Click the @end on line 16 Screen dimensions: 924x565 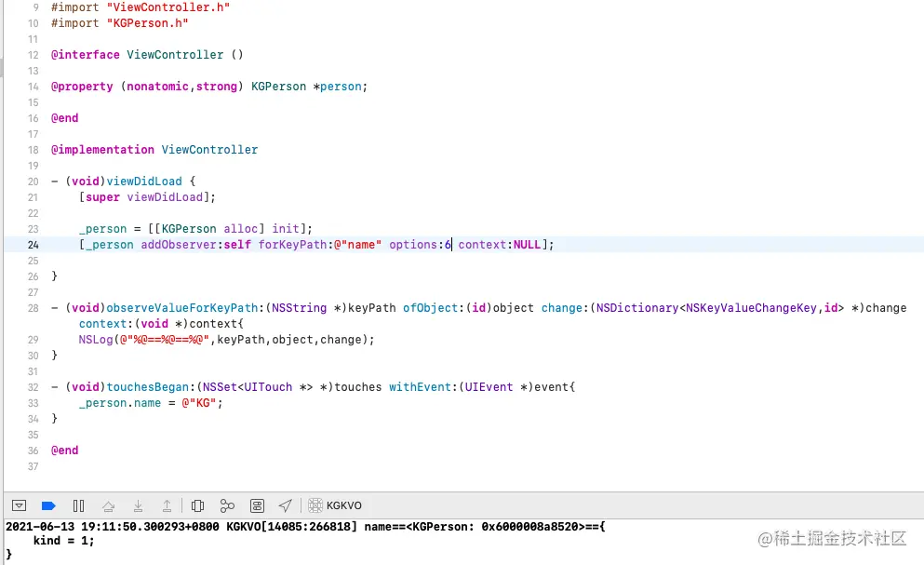coord(65,118)
